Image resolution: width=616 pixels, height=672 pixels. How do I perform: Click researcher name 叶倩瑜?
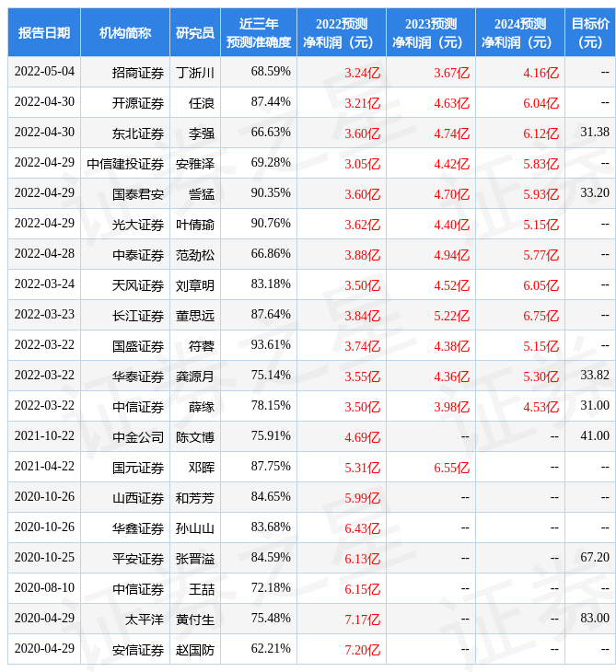click(x=195, y=225)
